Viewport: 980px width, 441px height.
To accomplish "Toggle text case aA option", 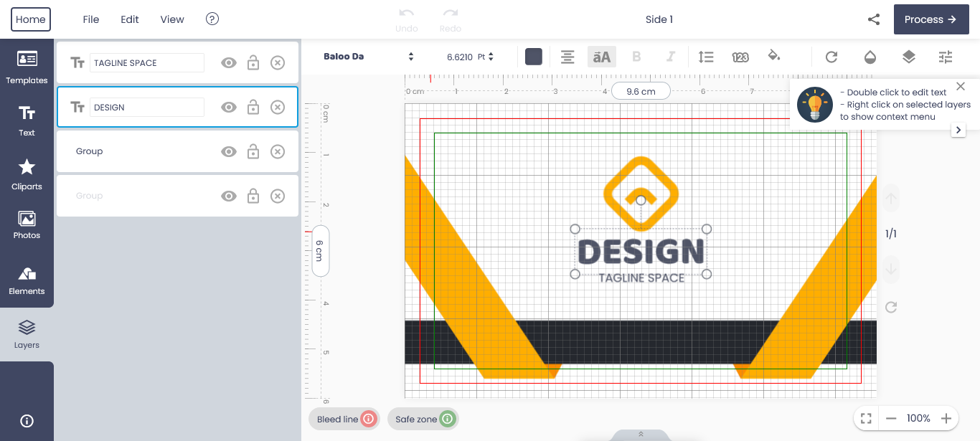I will coord(602,57).
